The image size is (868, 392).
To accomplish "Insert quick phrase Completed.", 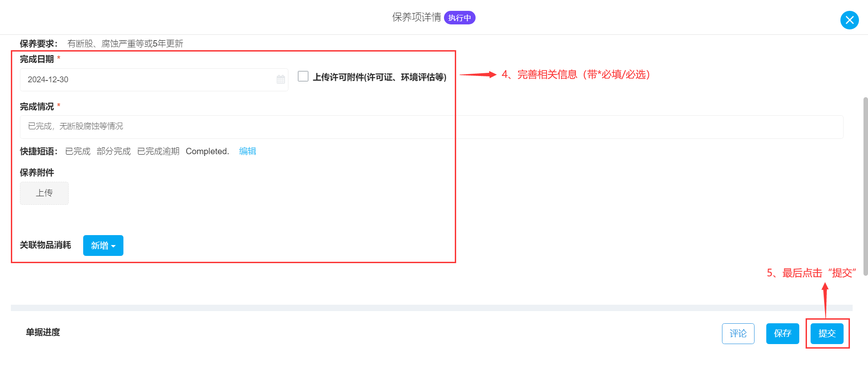I will (208, 151).
